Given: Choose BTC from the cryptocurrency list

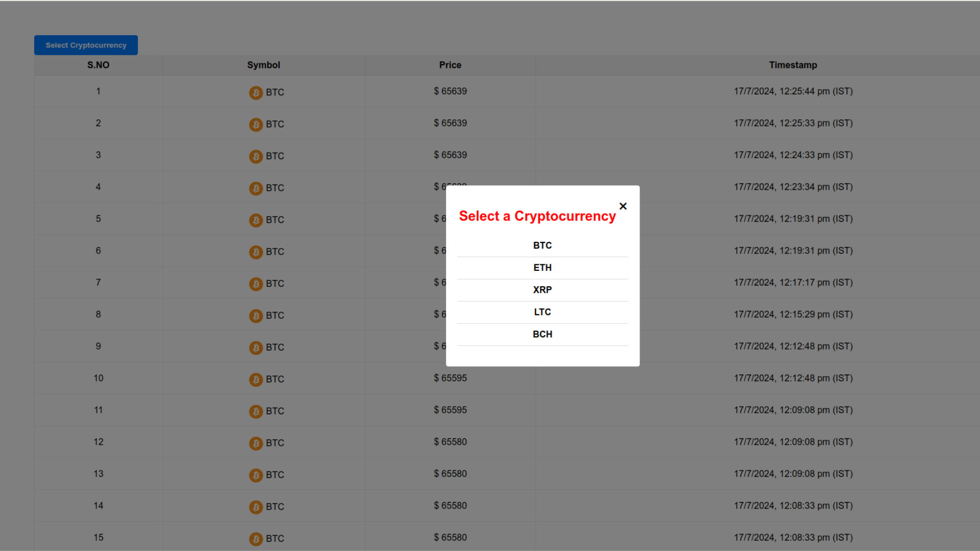Looking at the screenshot, I should pyautogui.click(x=542, y=245).
